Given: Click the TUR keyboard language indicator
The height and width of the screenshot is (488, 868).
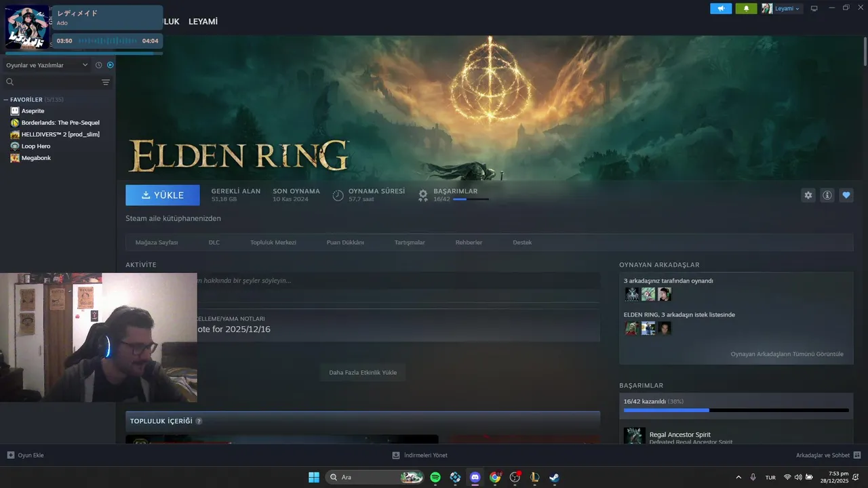Looking at the screenshot, I should pos(770,477).
